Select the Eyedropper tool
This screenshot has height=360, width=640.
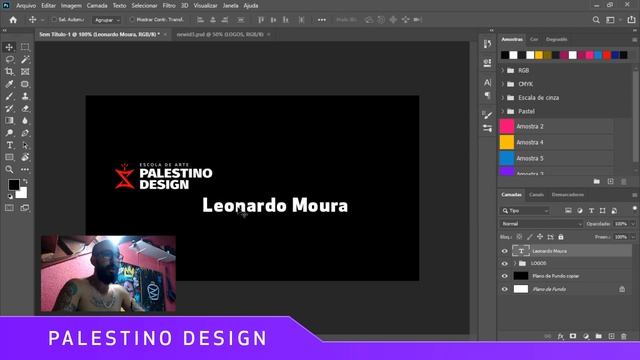(9, 84)
